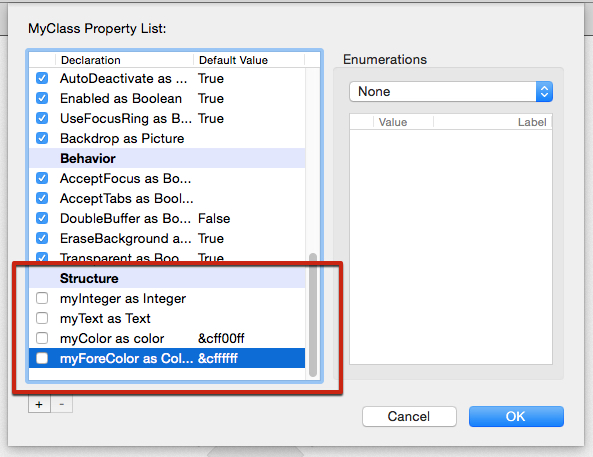Select the 'AcceptTabs as Bool...' row text

(x=127, y=198)
